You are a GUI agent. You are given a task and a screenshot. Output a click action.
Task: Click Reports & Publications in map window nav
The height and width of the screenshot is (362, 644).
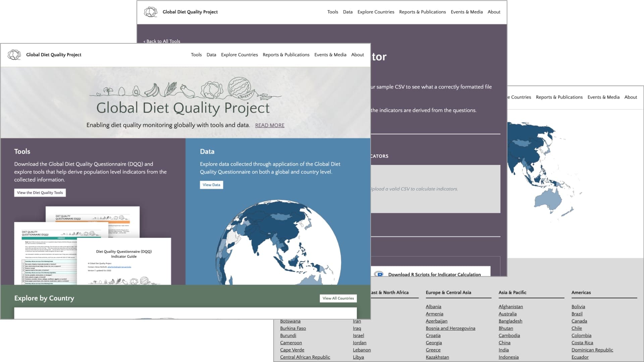(x=559, y=97)
